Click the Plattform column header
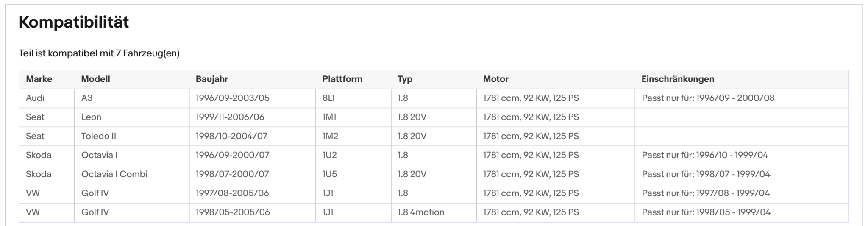Viewport: 868px width, 226px height. point(353,79)
